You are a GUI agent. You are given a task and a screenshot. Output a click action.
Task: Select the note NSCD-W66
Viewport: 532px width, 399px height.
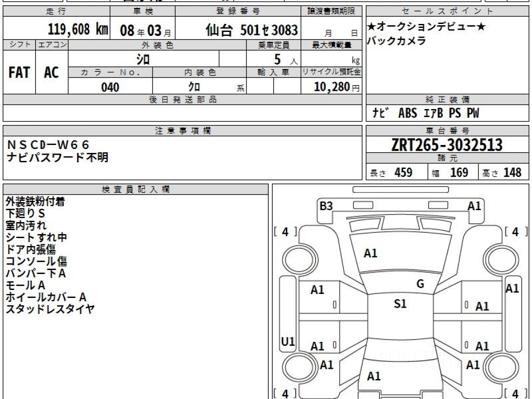[x=48, y=145]
